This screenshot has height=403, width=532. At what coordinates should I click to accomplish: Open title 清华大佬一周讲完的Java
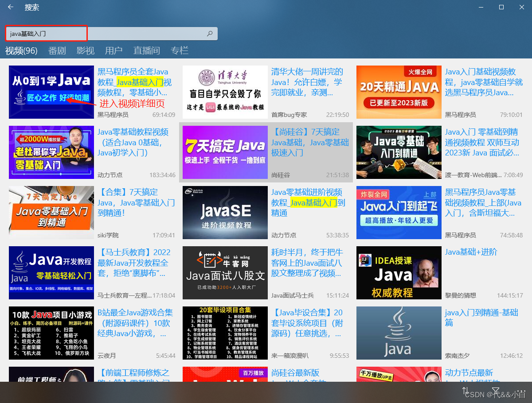[307, 82]
